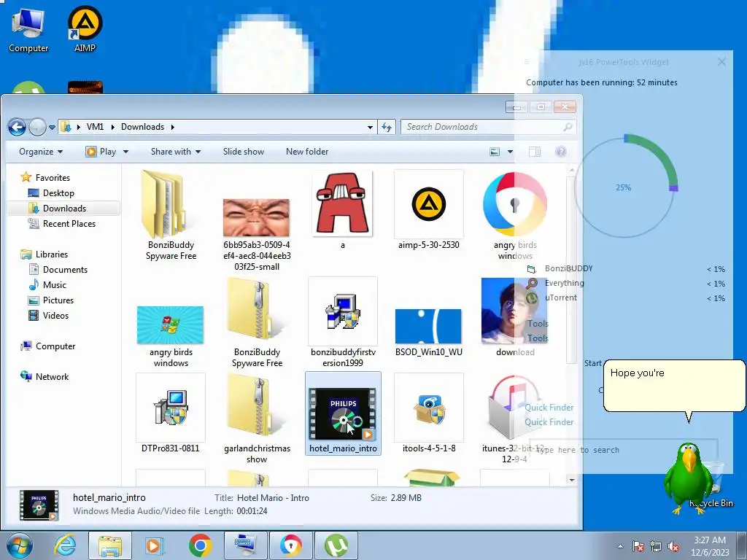This screenshot has width=747, height=560.
Task: Open Documents library in sidebar
Action: coord(58,270)
